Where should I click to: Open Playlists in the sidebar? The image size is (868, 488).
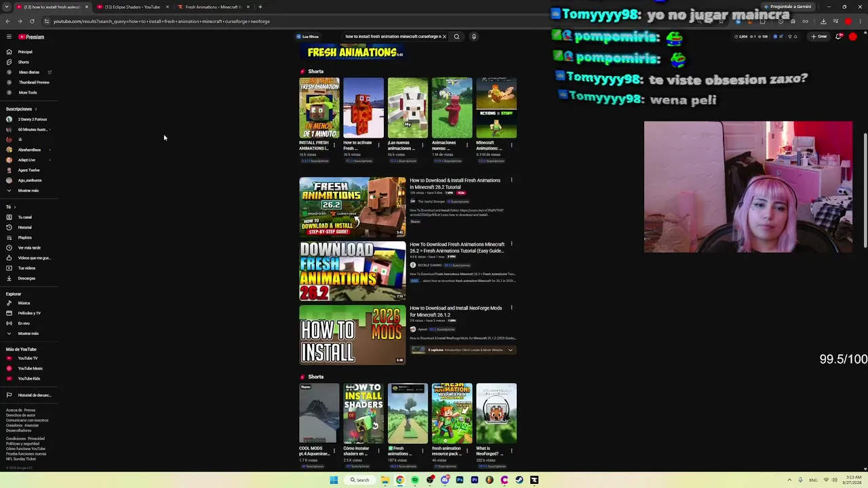pos(24,237)
